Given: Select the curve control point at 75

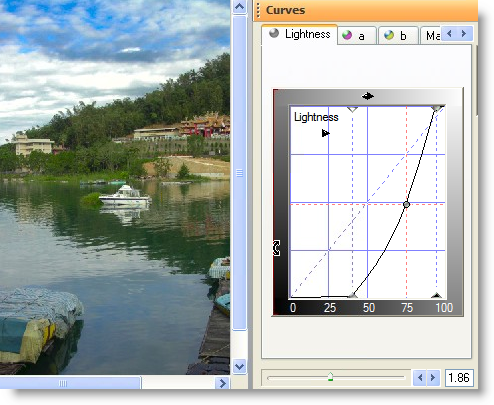Looking at the screenshot, I should (406, 204).
